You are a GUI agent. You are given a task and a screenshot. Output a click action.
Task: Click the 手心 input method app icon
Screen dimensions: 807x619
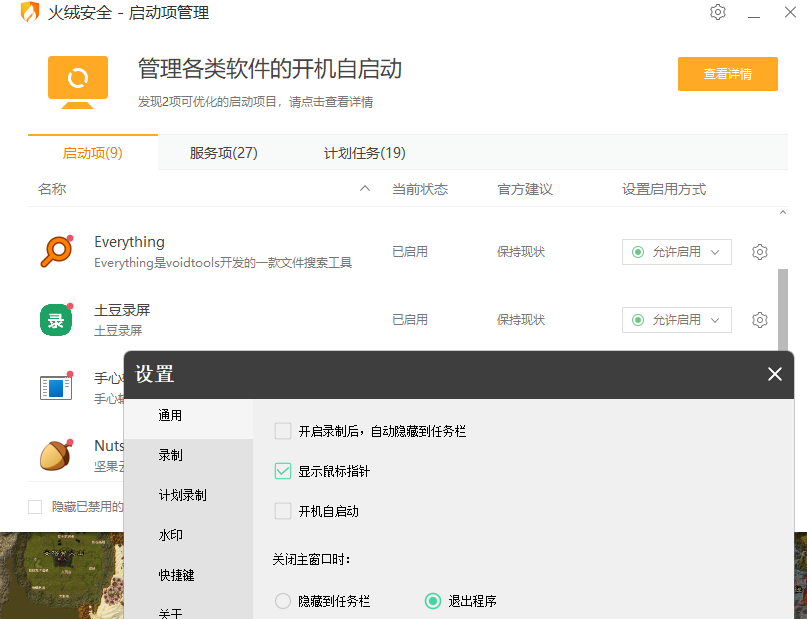point(56,387)
